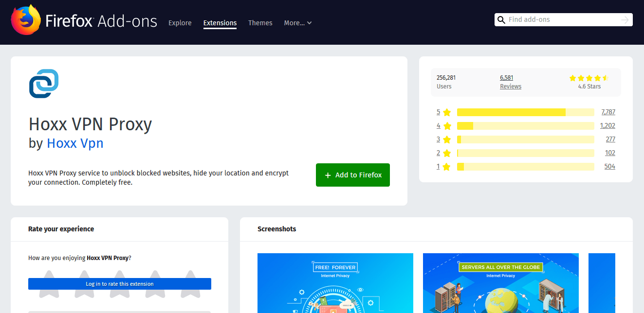Click the Reviews link
The image size is (644, 313).
coord(511,87)
